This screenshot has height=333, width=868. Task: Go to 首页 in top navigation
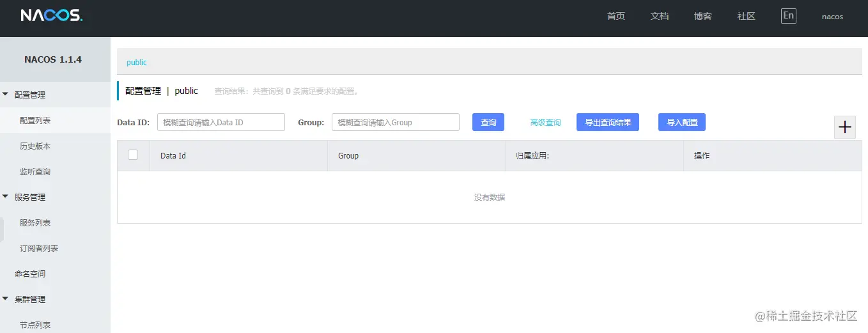tap(616, 17)
